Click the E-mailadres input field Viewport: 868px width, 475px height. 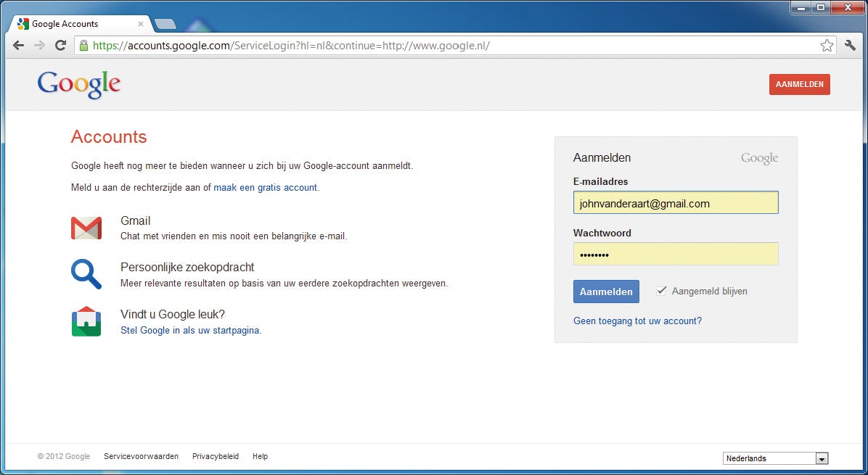pyautogui.click(x=676, y=203)
